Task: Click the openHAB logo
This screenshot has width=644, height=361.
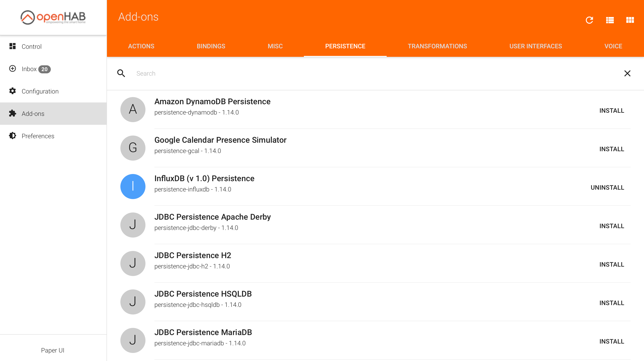Action: tap(53, 17)
